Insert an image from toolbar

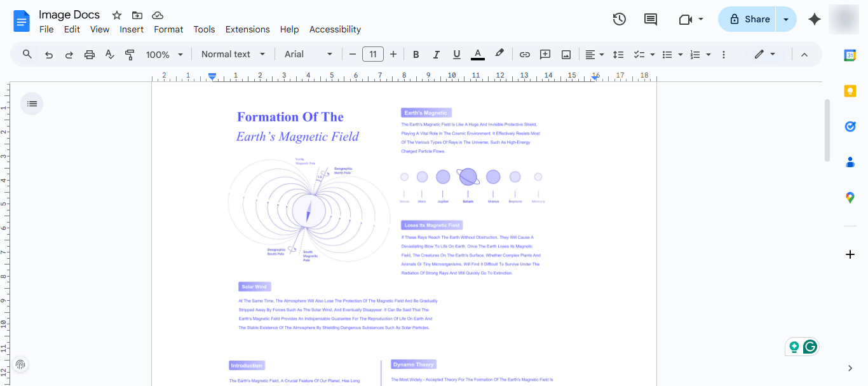tap(566, 55)
